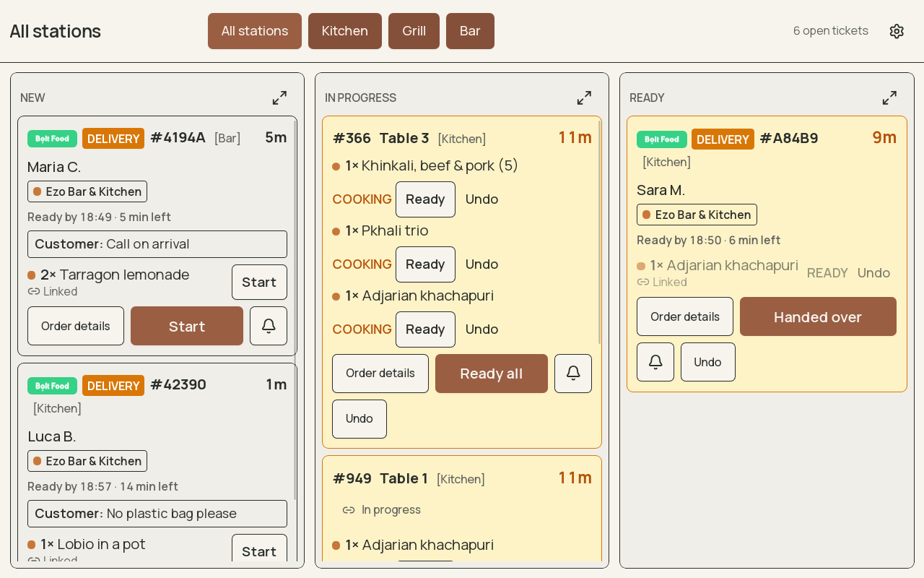Switch to the All stations tab
Image resolution: width=924 pixels, height=578 pixels.
click(255, 31)
